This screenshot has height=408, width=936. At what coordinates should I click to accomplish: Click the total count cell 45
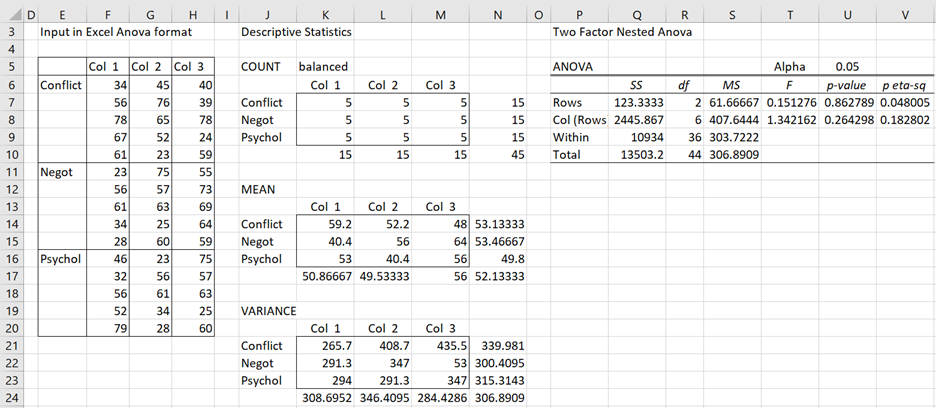click(500, 155)
